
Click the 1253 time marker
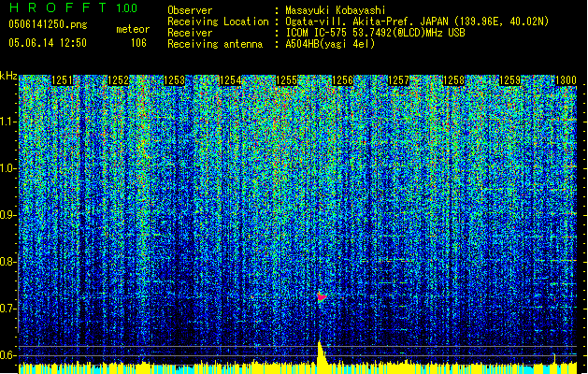click(175, 80)
